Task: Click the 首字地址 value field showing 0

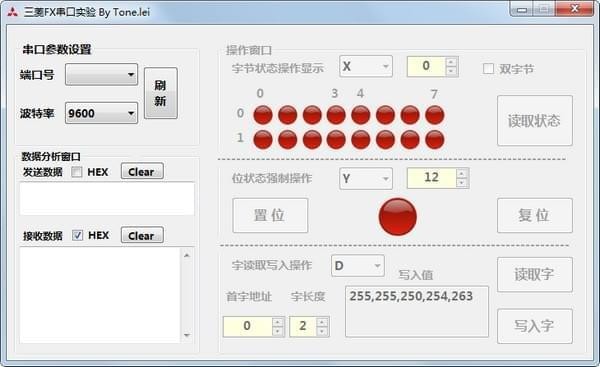Action: [248, 326]
